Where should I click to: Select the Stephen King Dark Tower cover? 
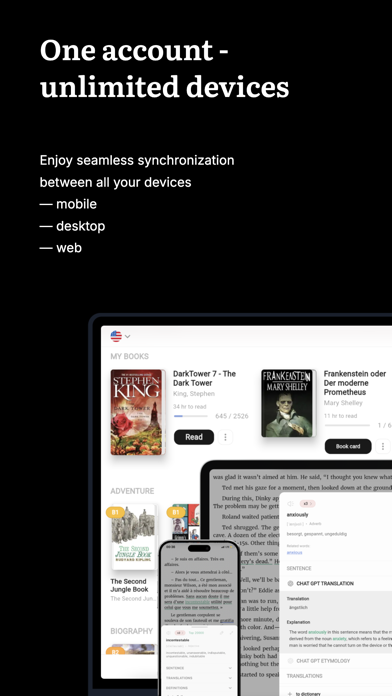(x=137, y=412)
